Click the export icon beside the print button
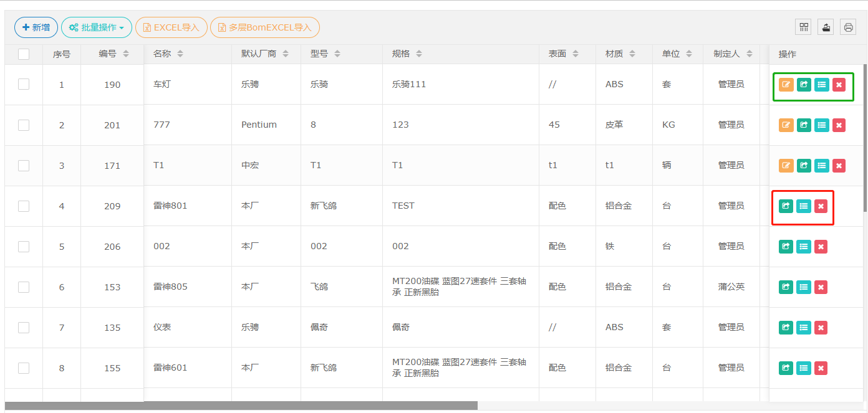868x413 pixels. pyautogui.click(x=826, y=27)
